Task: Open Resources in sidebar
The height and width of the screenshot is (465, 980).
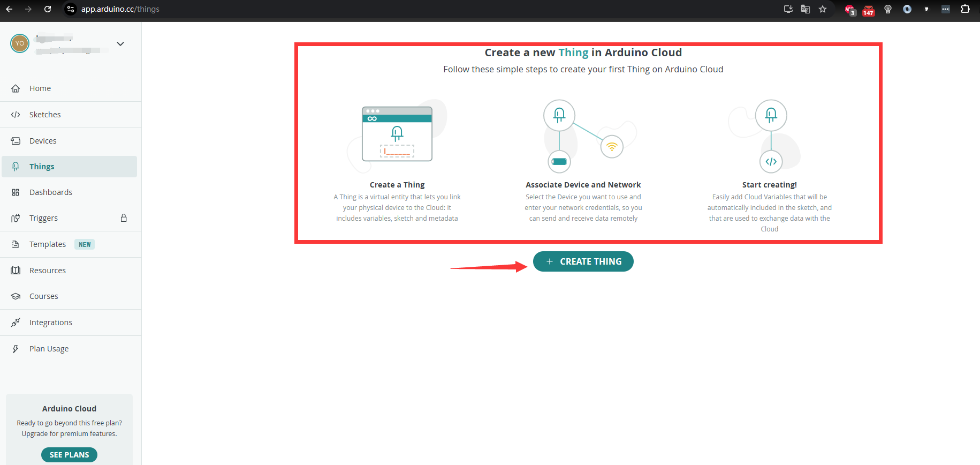Action: (x=70, y=271)
